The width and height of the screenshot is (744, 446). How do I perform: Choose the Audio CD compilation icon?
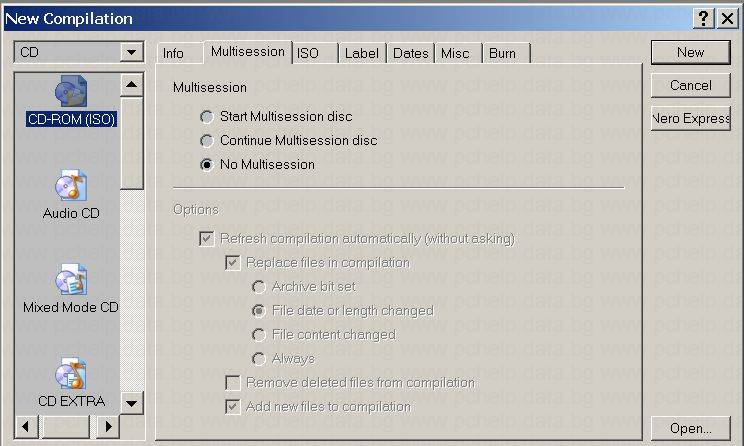pos(70,188)
